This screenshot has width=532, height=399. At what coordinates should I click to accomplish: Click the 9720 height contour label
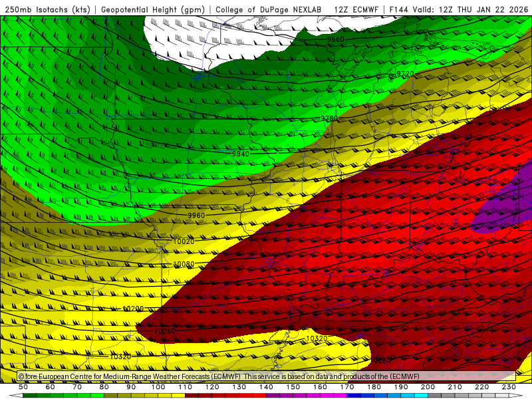pyautogui.click(x=405, y=74)
